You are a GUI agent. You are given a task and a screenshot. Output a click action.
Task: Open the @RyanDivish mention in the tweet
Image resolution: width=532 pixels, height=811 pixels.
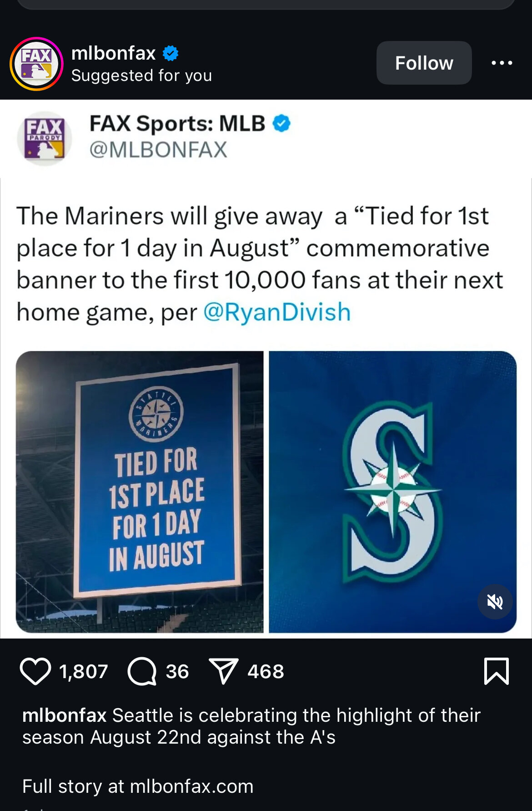click(x=277, y=312)
